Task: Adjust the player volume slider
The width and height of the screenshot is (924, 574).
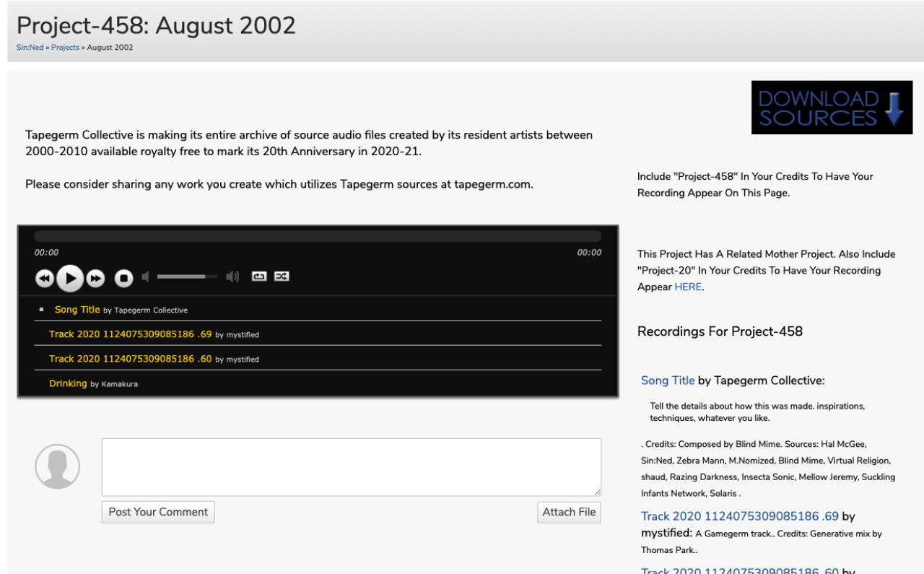Action: pos(186,277)
